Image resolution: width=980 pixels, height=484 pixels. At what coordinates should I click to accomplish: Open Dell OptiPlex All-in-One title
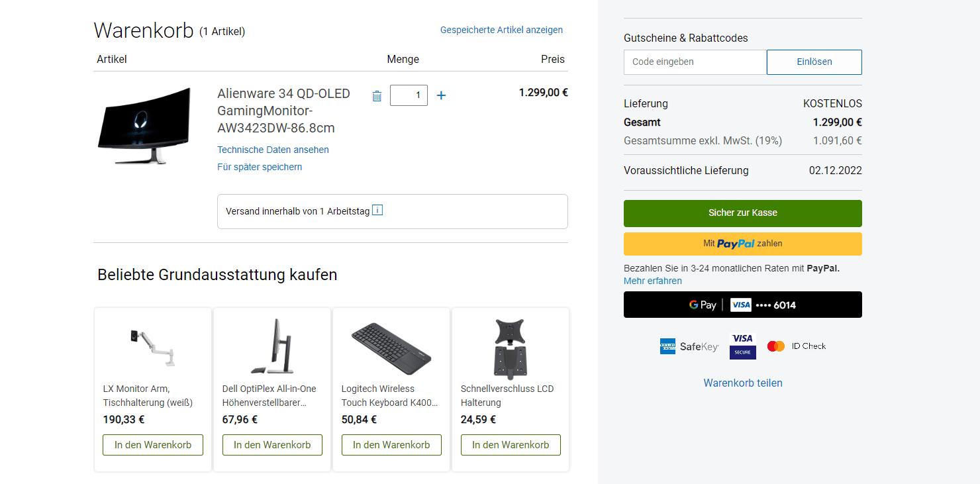269,395
